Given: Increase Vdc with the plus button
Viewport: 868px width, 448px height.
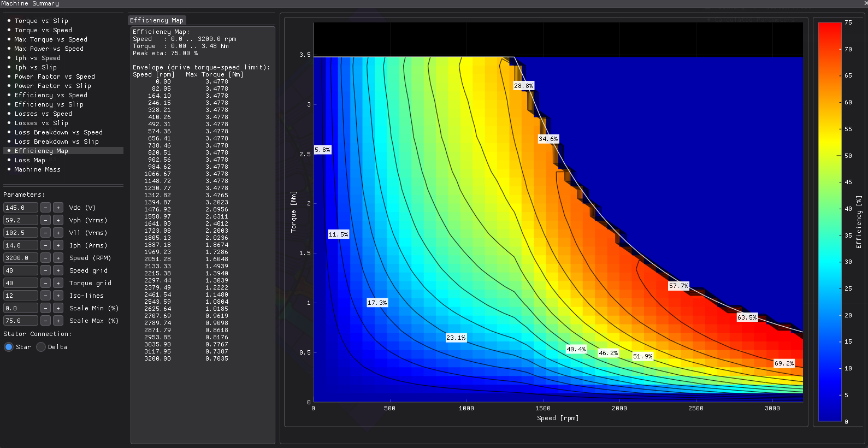Looking at the screenshot, I should tap(58, 208).
